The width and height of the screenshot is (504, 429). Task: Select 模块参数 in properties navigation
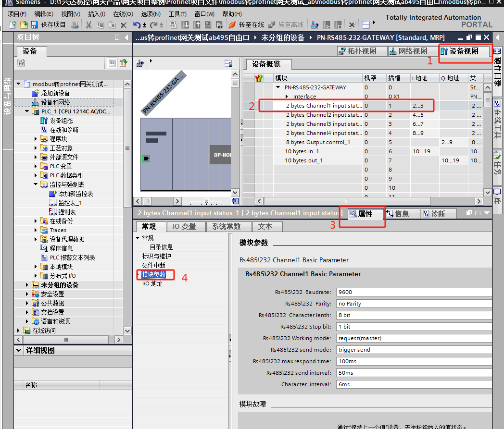154,274
